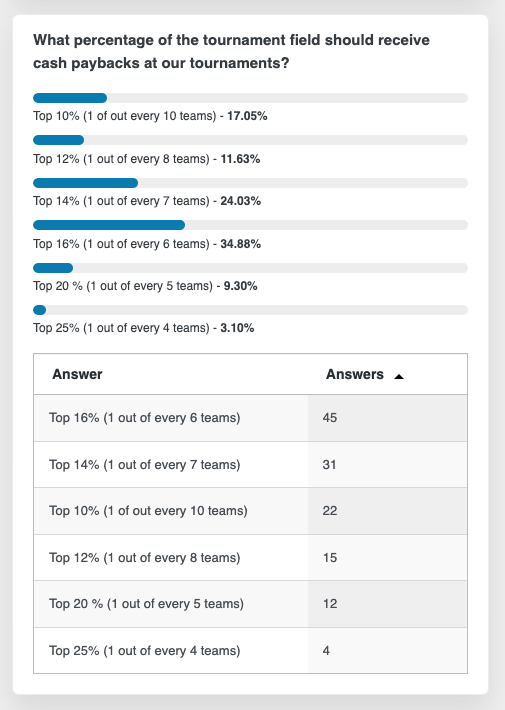Click the Top 16% progress bar
Viewport: 505px width, 710px height.
[250, 225]
